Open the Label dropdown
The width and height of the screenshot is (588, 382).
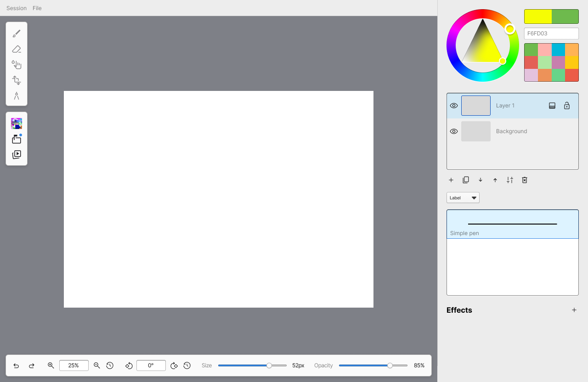pyautogui.click(x=463, y=198)
